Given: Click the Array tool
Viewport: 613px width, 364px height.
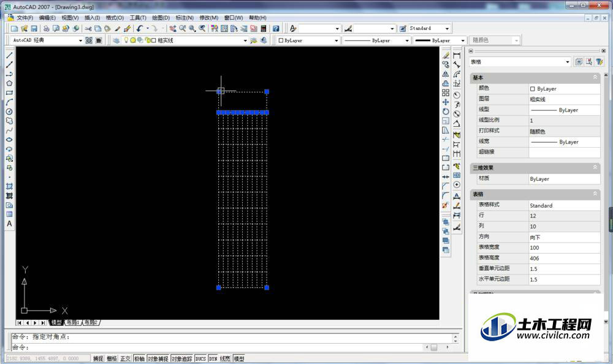Looking at the screenshot, I should pyautogui.click(x=446, y=93).
